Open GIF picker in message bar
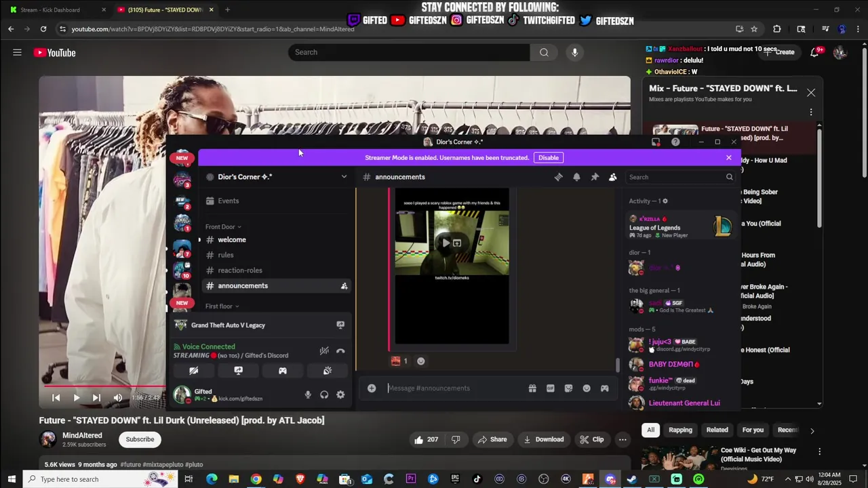The width and height of the screenshot is (868, 488). (551, 388)
